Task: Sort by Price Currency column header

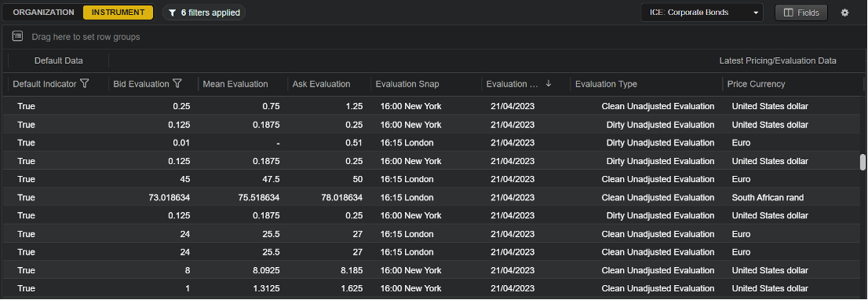Action: pos(757,84)
